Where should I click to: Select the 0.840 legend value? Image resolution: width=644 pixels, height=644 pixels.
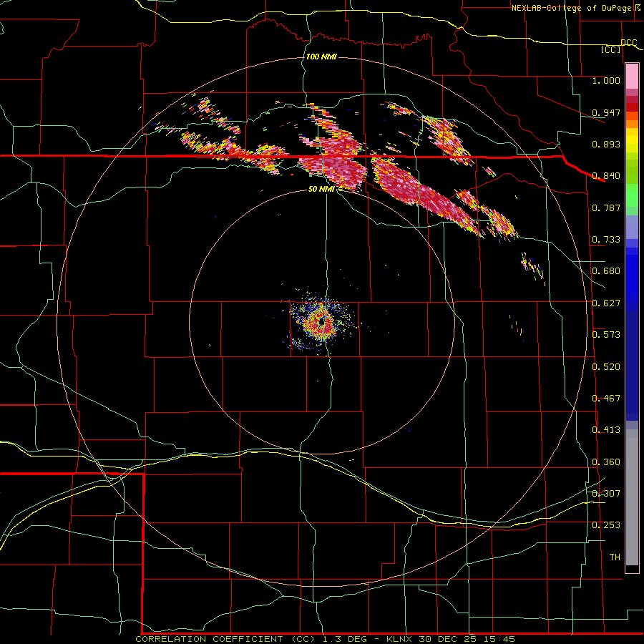[606, 176]
